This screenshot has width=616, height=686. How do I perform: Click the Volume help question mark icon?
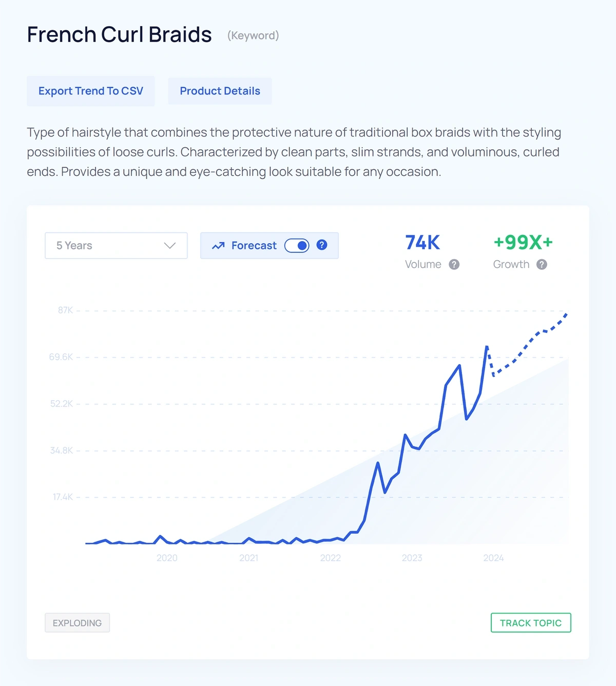point(454,264)
